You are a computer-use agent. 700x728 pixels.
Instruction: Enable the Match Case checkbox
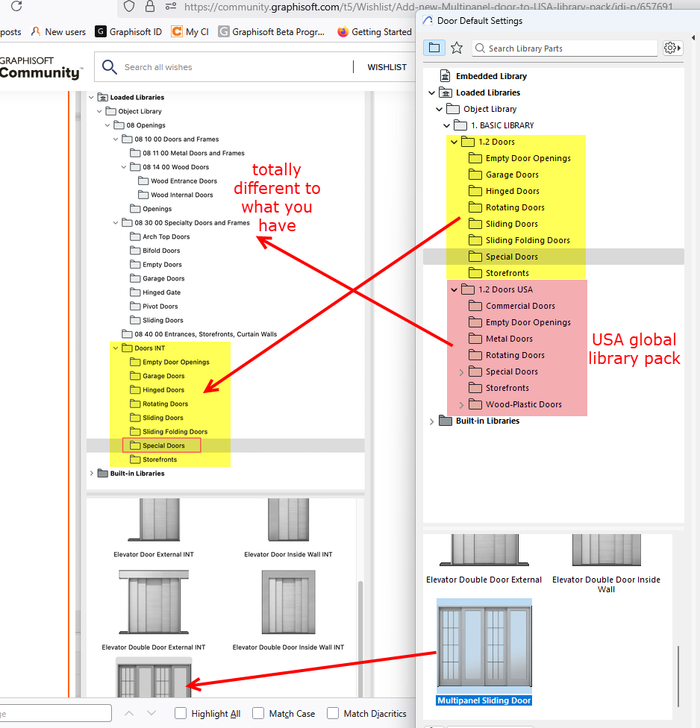point(258,713)
